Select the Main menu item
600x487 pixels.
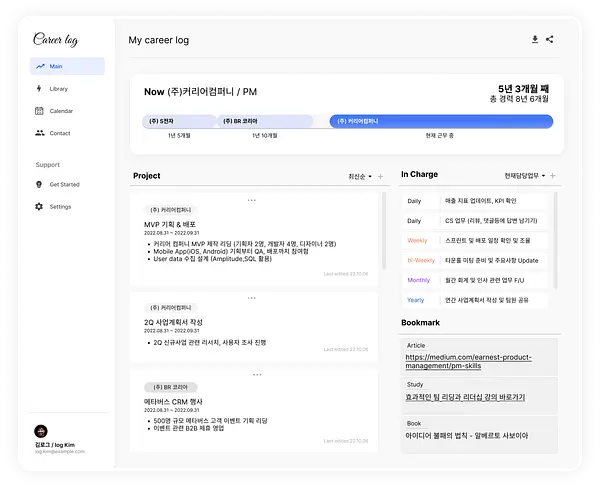point(67,66)
